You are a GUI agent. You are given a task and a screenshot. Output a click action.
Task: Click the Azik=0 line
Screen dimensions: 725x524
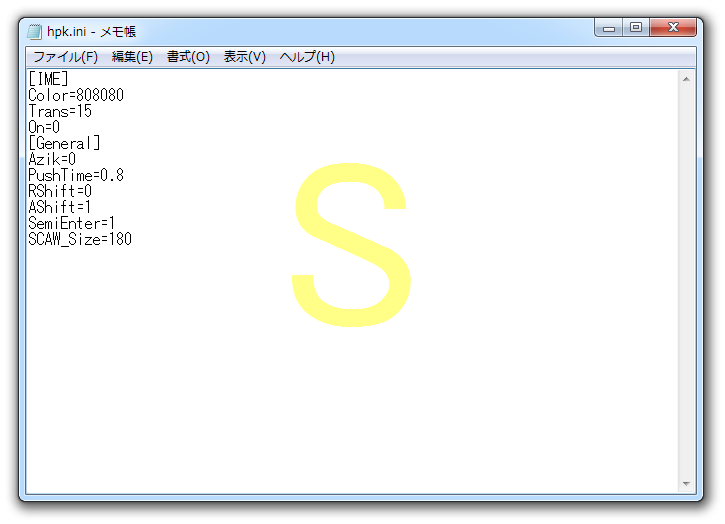tap(52, 159)
